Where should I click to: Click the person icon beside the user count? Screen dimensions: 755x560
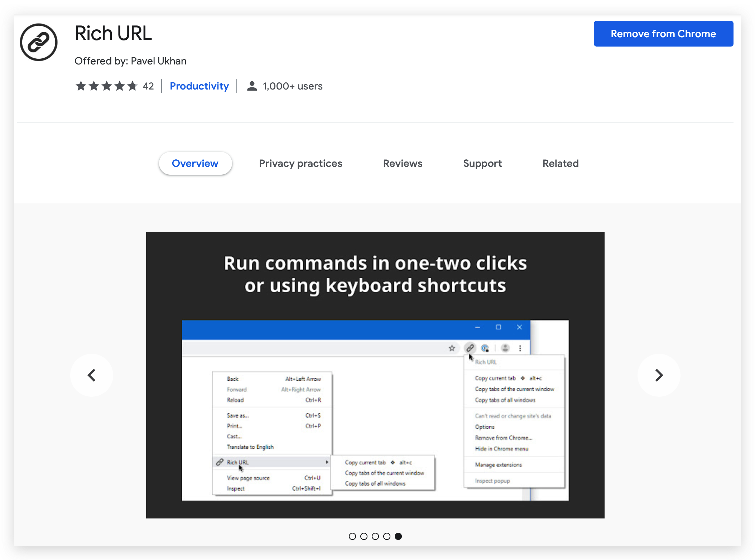(x=252, y=86)
